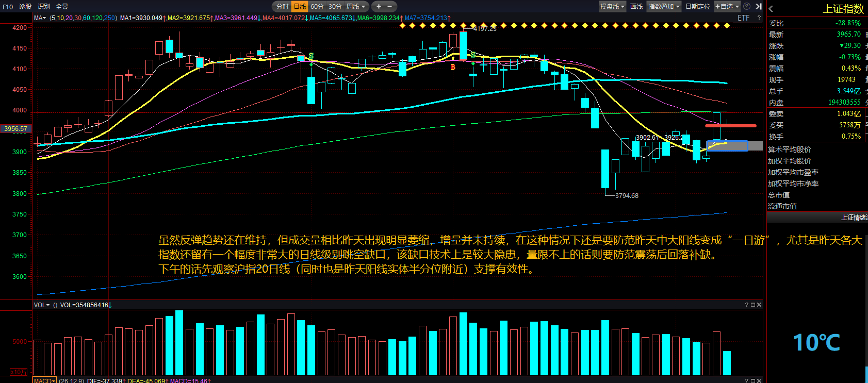Viewport: 868px width, 383px height.
Task: Expand the 操盘线 dropdown
Action: pos(612,7)
